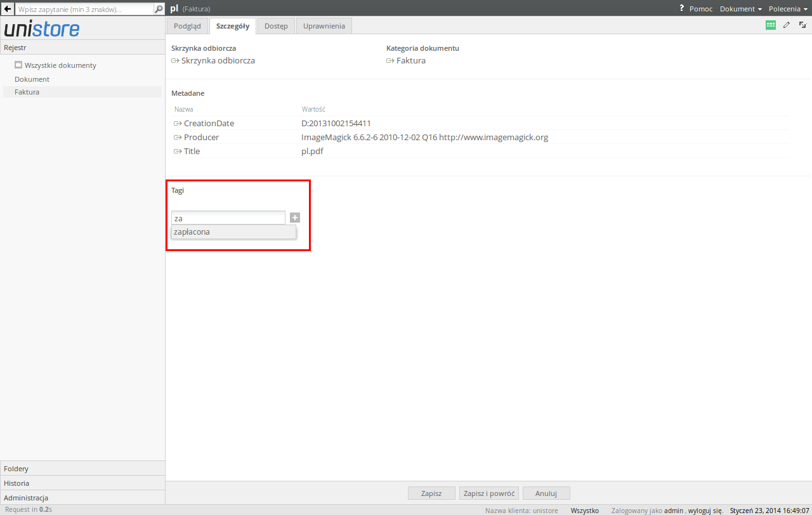Click arrow icon beside Title
The image size is (812, 515).
click(x=178, y=151)
